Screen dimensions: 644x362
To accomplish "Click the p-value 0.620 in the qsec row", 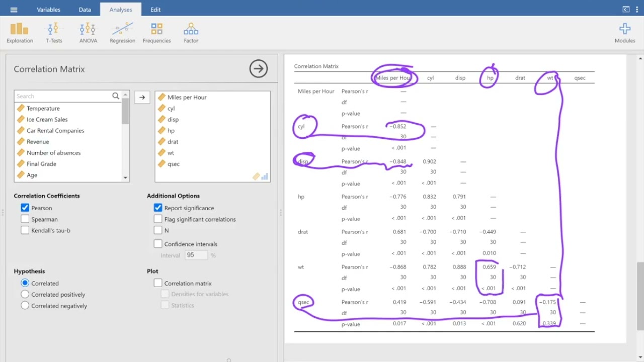I will pyautogui.click(x=519, y=323).
